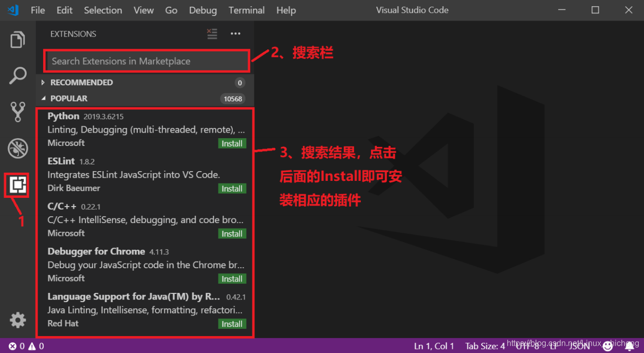Open the Extensions view in activity bar
The image size is (644, 353).
pyautogui.click(x=17, y=184)
